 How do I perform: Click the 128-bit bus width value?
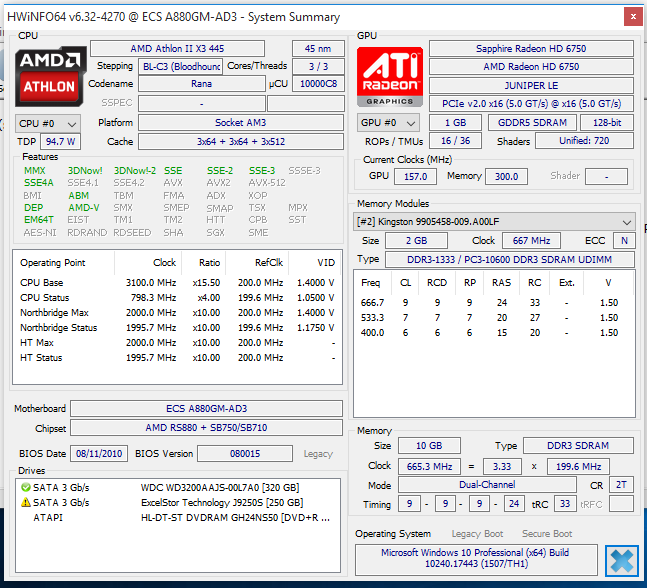(607, 123)
